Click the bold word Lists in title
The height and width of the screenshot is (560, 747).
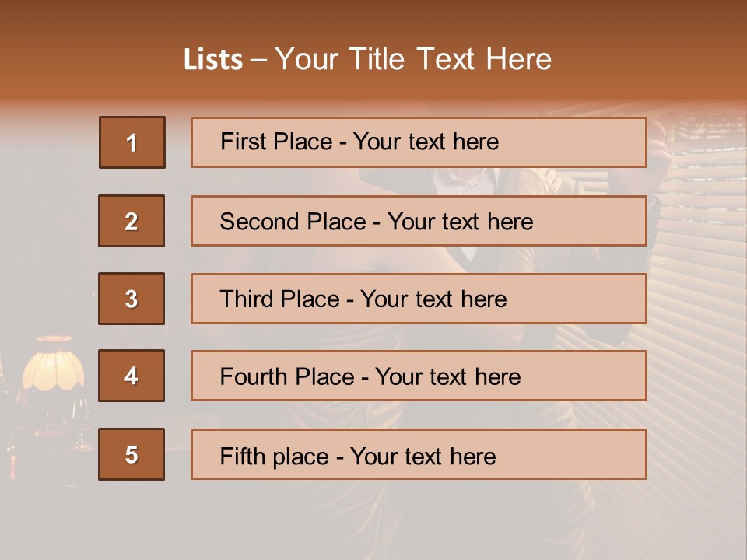(x=213, y=60)
